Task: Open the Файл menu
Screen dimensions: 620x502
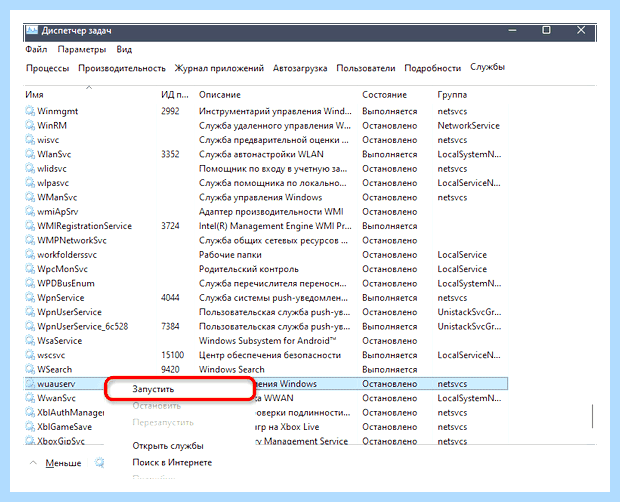Action: 36,49
